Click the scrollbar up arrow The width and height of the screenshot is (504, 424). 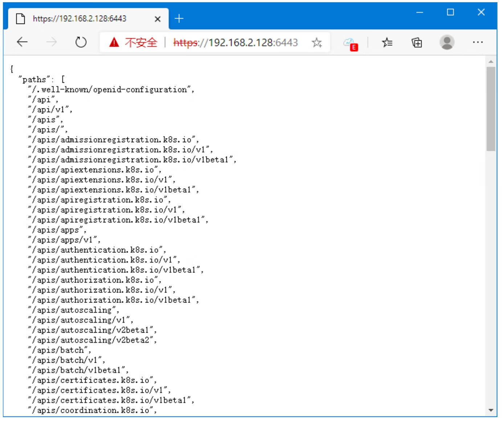point(491,62)
